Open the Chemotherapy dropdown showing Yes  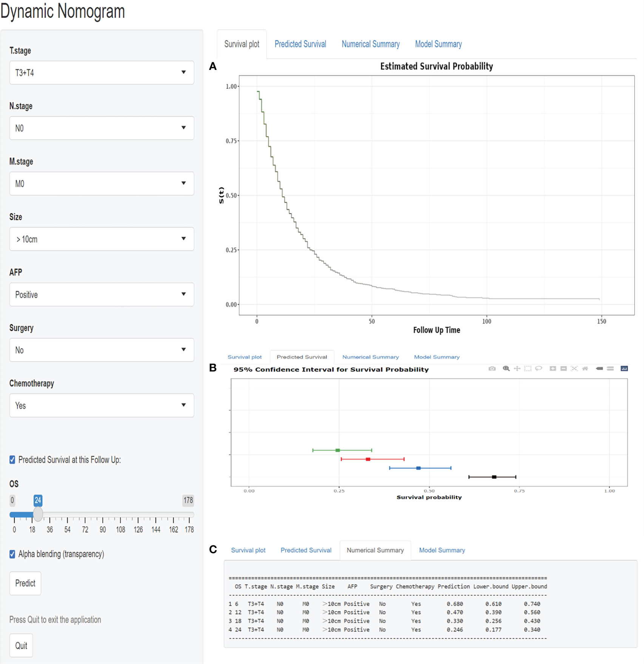coord(102,406)
